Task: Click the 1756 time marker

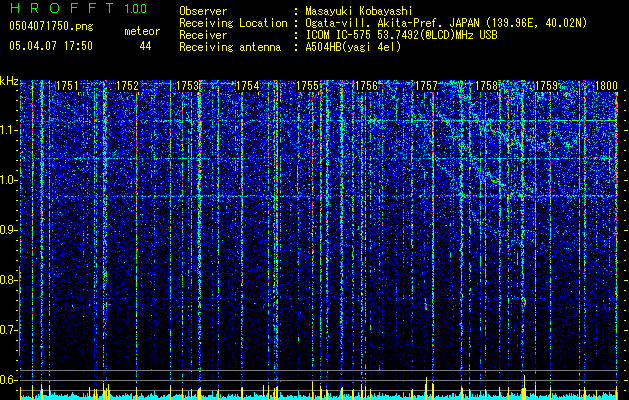Action: click(x=367, y=86)
